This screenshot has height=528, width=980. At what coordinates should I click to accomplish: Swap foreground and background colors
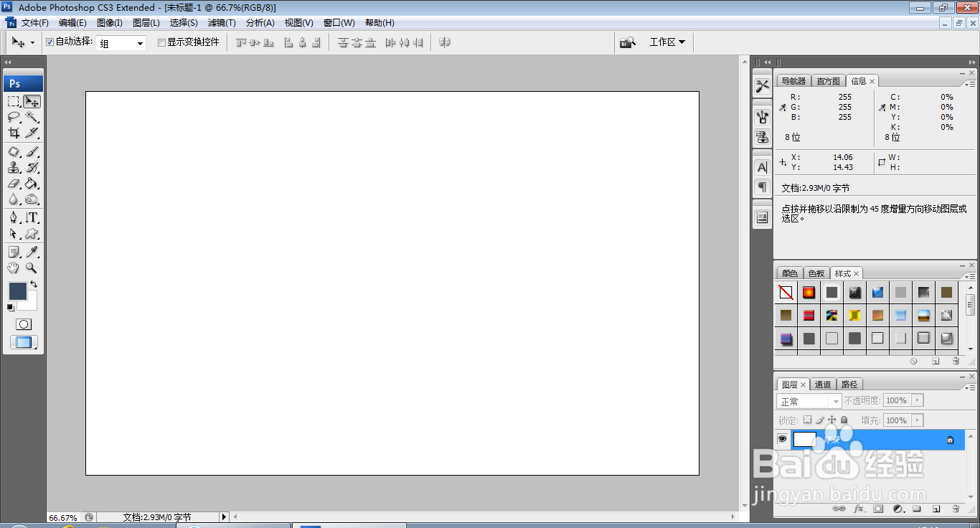34,285
